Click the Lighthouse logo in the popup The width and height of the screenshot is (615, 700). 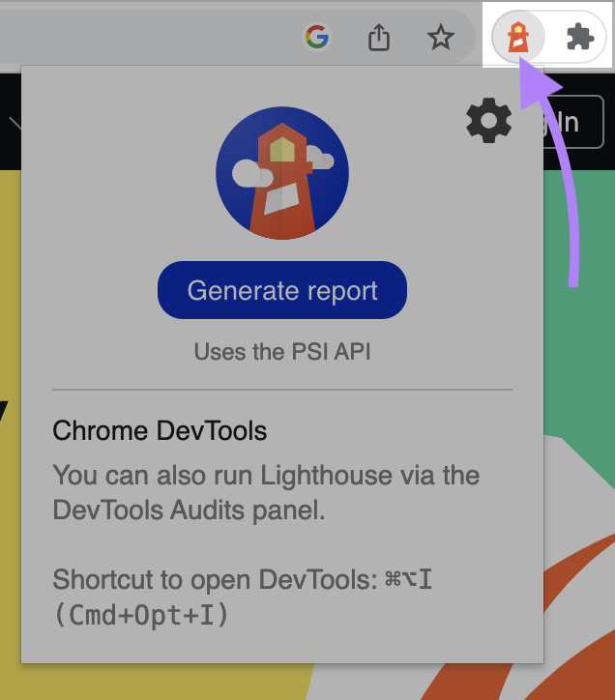pyautogui.click(x=281, y=171)
